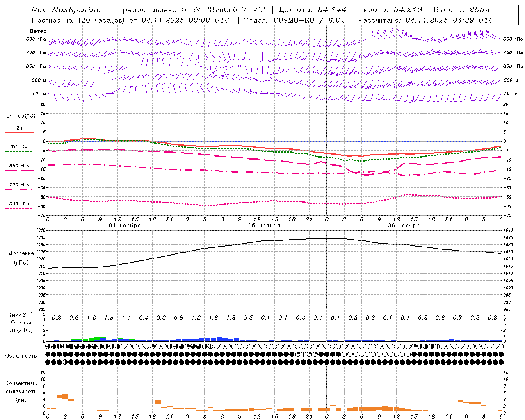The height and width of the screenshot is (420, 525).
Task: Click the 2м temperature legend entry
Action: point(19,128)
